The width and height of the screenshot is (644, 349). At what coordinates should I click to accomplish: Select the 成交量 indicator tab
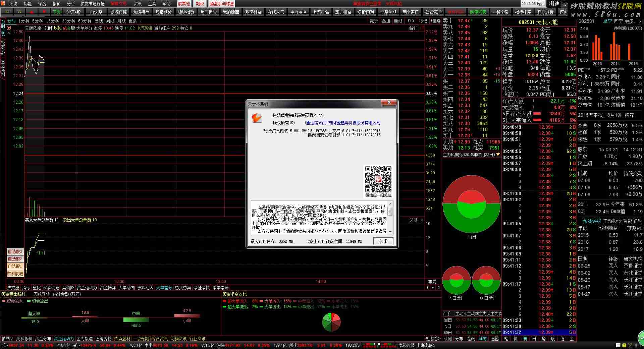click(13, 288)
